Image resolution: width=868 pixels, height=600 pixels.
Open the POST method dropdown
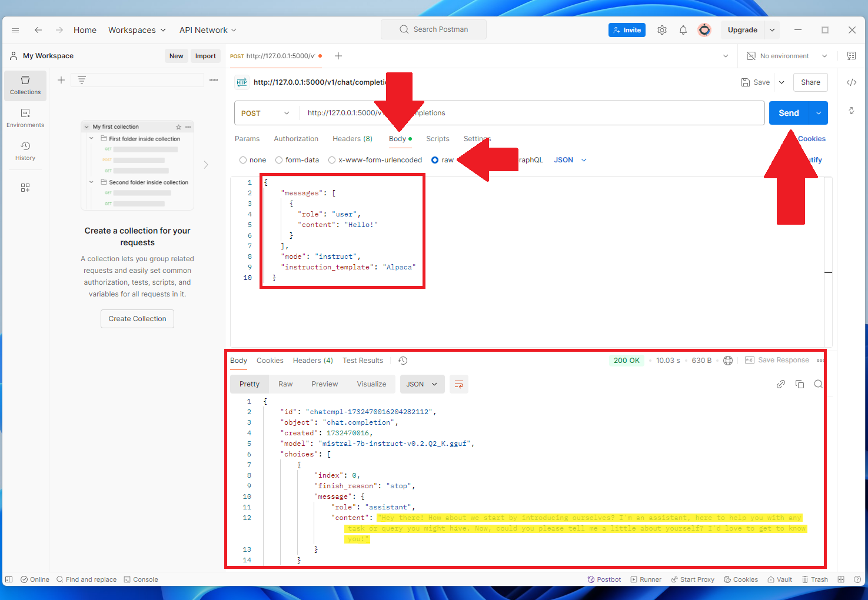266,113
